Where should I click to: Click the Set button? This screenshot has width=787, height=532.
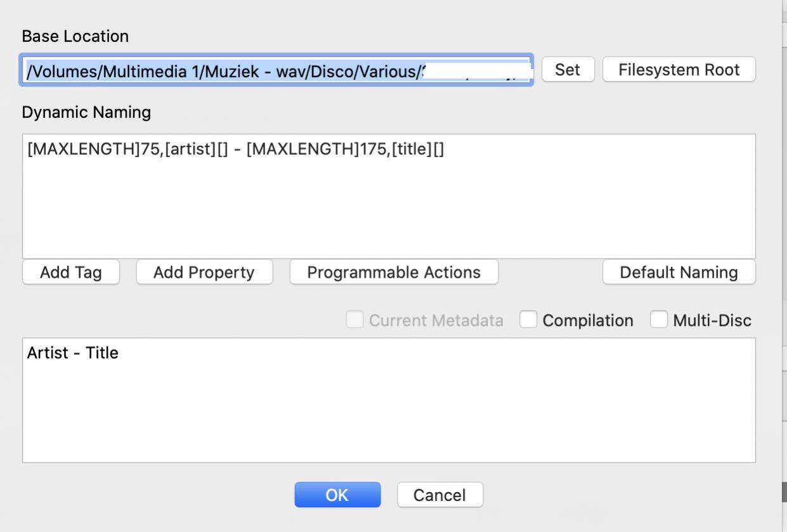point(568,70)
